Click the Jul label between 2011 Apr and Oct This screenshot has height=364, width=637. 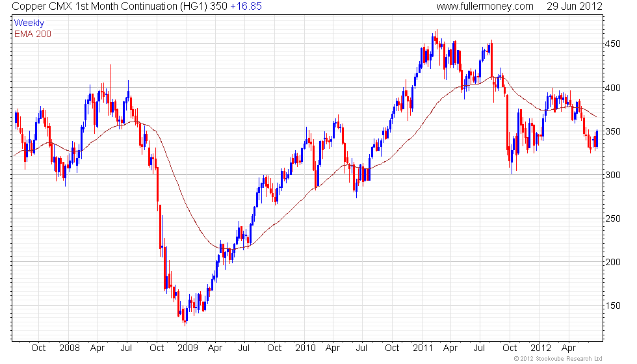pyautogui.click(x=480, y=348)
